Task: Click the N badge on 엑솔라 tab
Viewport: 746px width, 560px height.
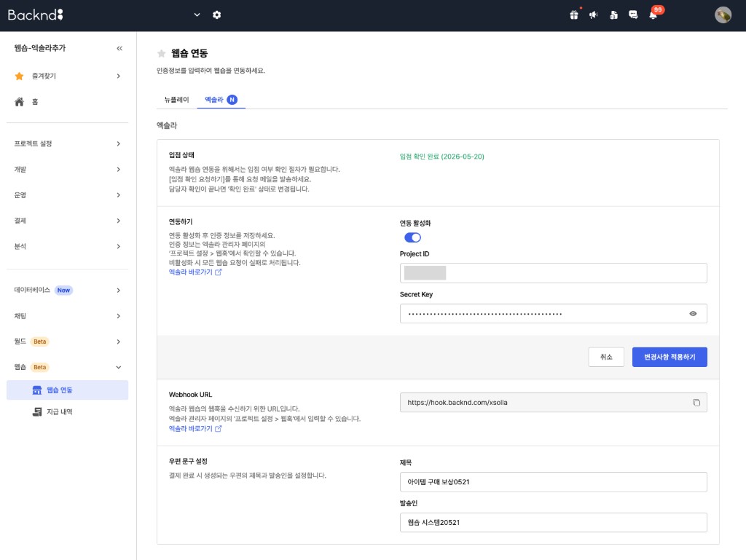Action: (x=232, y=99)
